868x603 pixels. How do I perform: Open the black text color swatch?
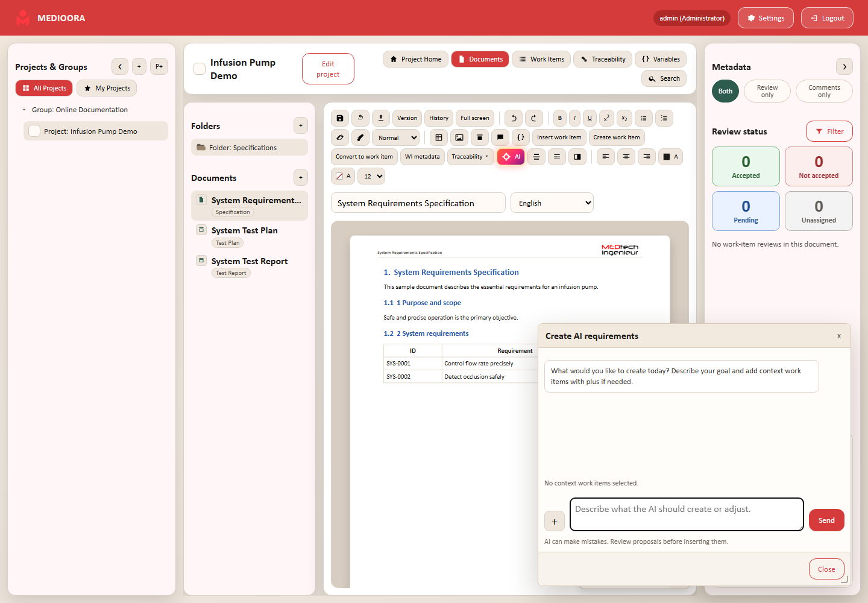pos(670,157)
